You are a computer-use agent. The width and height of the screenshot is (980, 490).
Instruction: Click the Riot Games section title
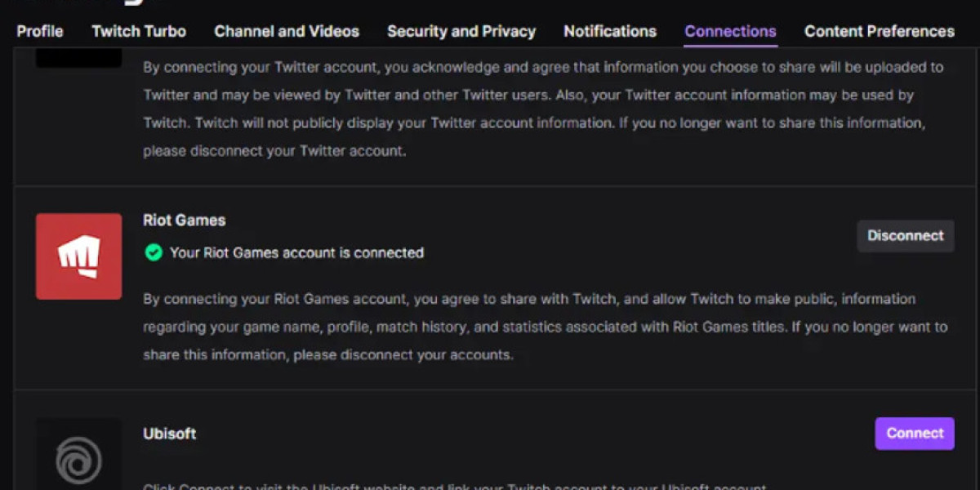coord(184,220)
